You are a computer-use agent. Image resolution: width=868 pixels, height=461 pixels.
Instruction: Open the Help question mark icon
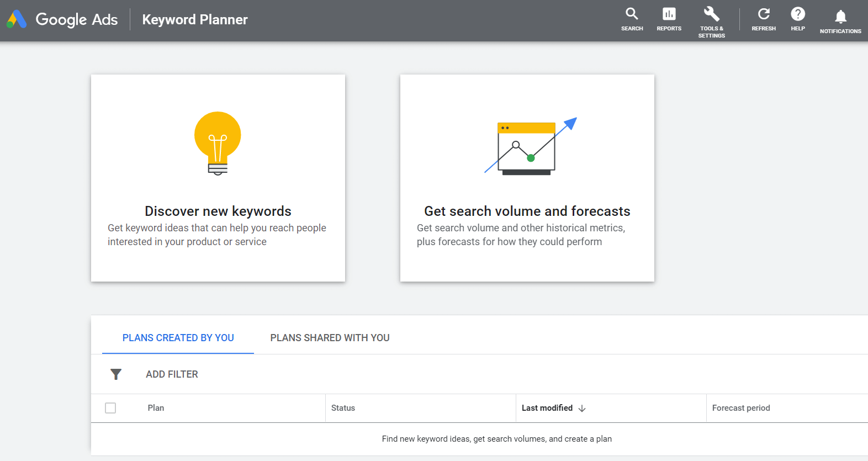(x=798, y=14)
